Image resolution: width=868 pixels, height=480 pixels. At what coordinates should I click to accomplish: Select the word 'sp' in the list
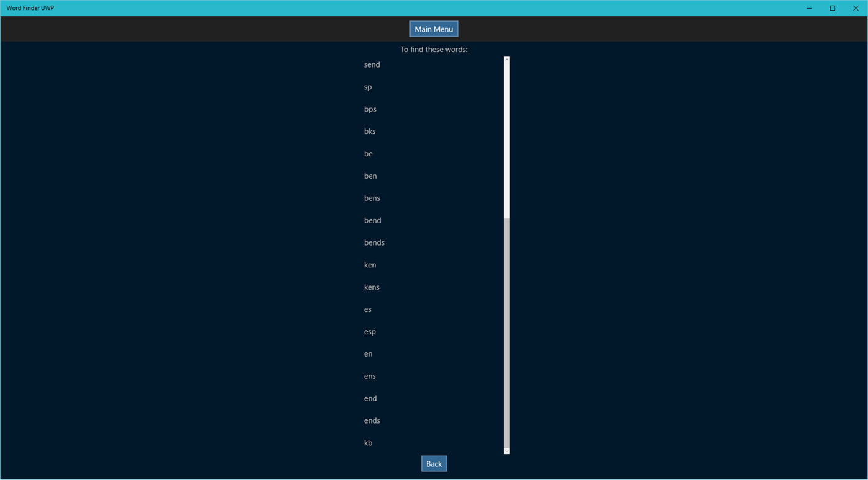(367, 87)
